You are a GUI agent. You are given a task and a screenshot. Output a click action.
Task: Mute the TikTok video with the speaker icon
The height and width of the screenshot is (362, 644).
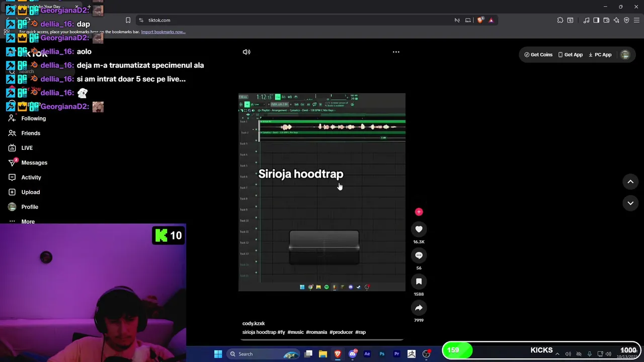[247, 52]
